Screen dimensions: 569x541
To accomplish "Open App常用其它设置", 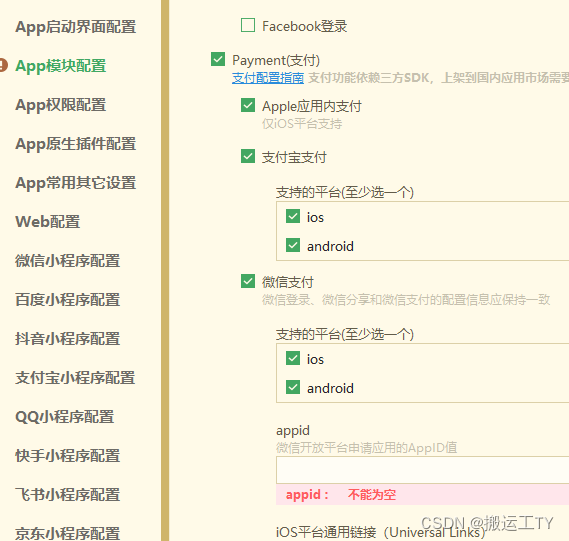I will [x=75, y=183].
